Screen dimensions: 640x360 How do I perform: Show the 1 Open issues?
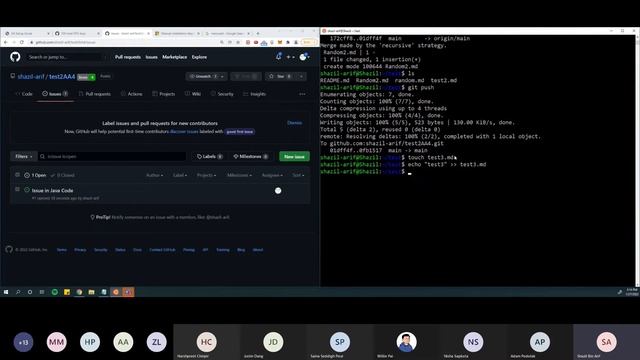click(35, 175)
